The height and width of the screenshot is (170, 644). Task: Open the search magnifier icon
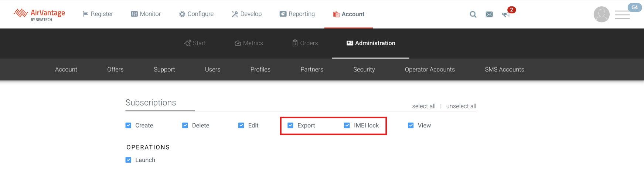473,14
